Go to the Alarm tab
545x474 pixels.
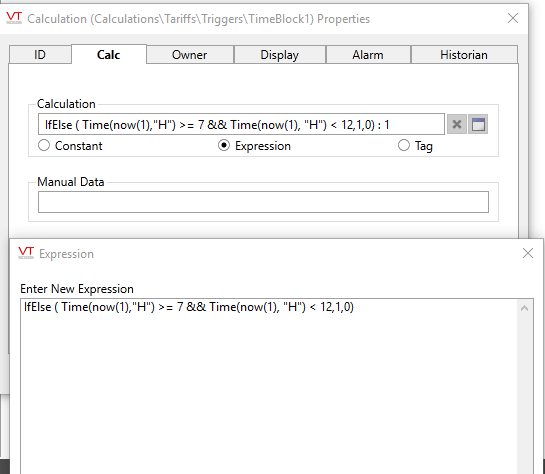(x=368, y=55)
